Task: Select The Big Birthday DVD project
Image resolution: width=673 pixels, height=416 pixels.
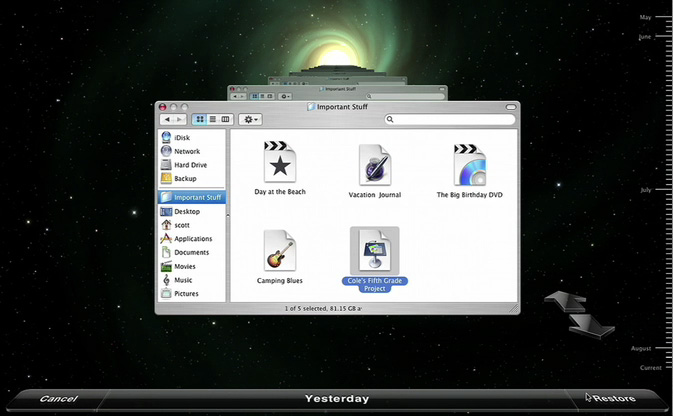Action: click(469, 165)
